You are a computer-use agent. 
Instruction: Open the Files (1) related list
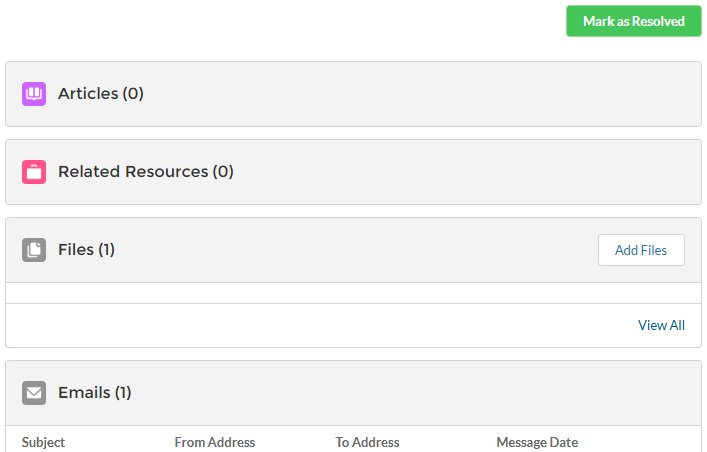click(x=86, y=250)
